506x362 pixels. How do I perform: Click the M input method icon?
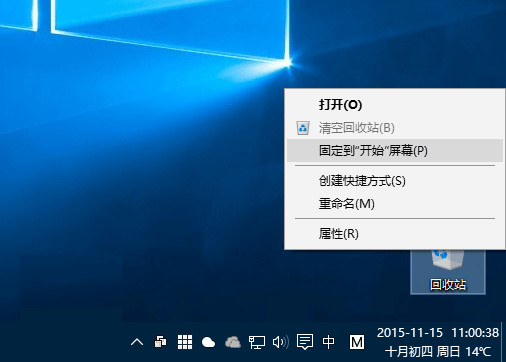pyautogui.click(x=356, y=342)
